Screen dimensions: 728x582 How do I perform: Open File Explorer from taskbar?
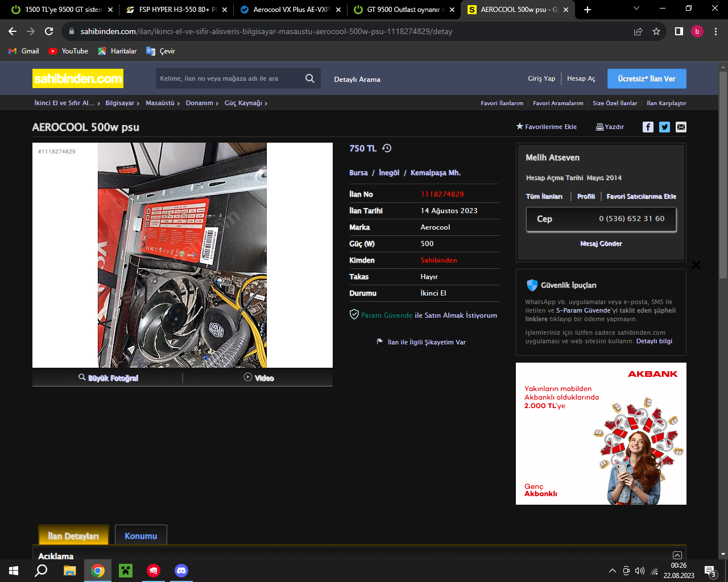click(x=69, y=571)
